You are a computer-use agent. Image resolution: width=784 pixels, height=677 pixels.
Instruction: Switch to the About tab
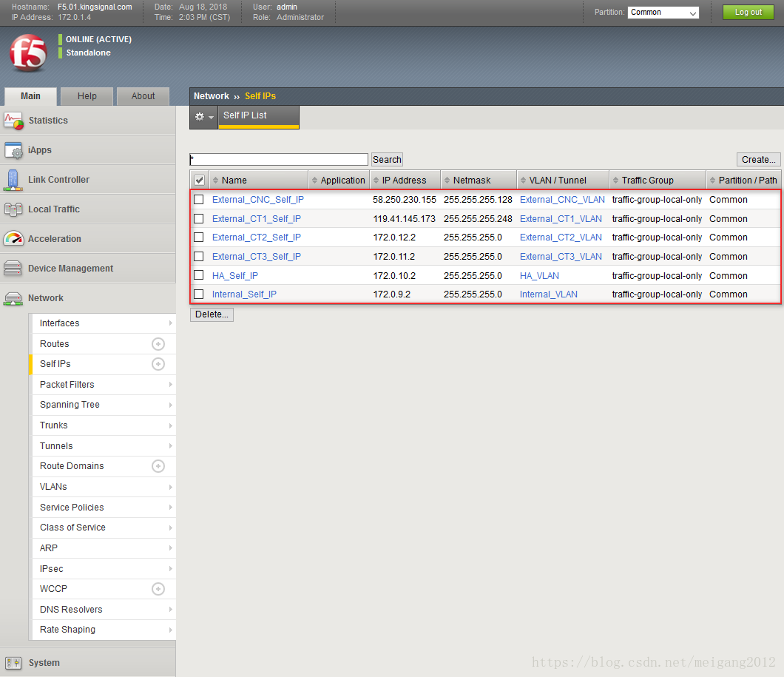(143, 96)
